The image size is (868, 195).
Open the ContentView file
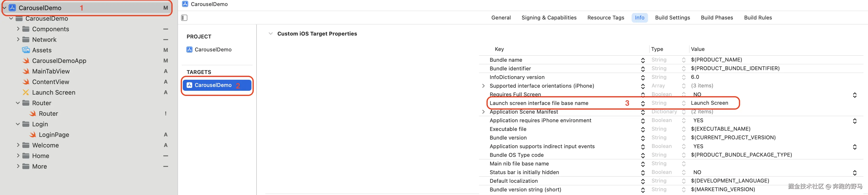coord(50,82)
